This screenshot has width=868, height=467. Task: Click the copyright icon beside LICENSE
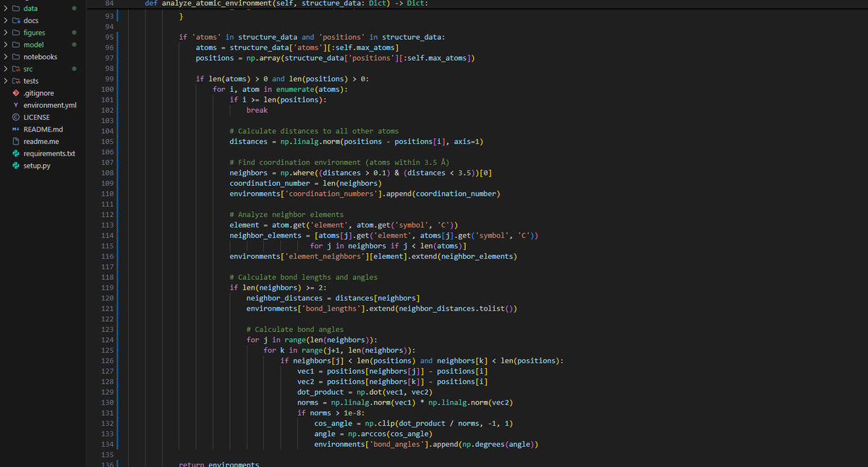pos(16,116)
